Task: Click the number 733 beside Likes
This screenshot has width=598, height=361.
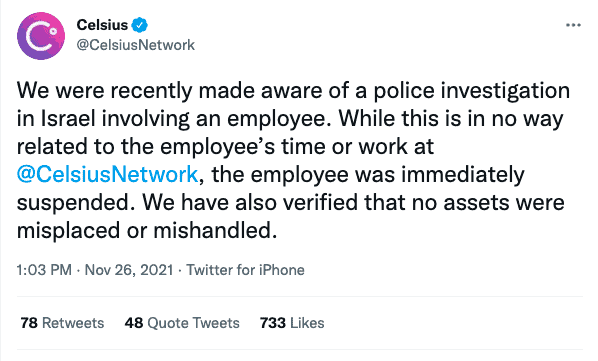Action: 273,323
